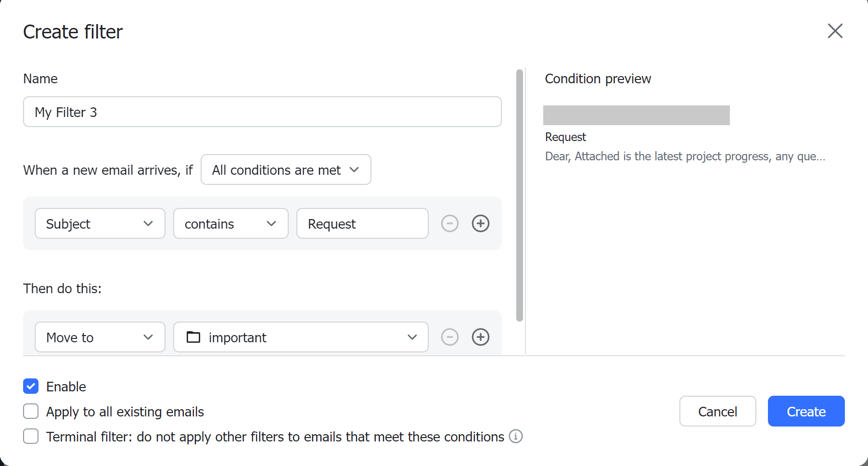868x466 pixels.
Task: Click the Create button
Action: (806, 411)
